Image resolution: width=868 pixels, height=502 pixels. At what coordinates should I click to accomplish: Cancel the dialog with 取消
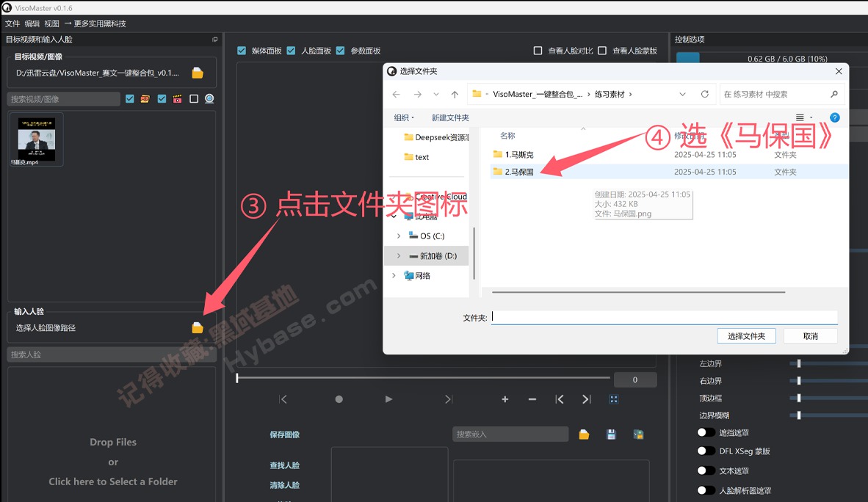[811, 336]
